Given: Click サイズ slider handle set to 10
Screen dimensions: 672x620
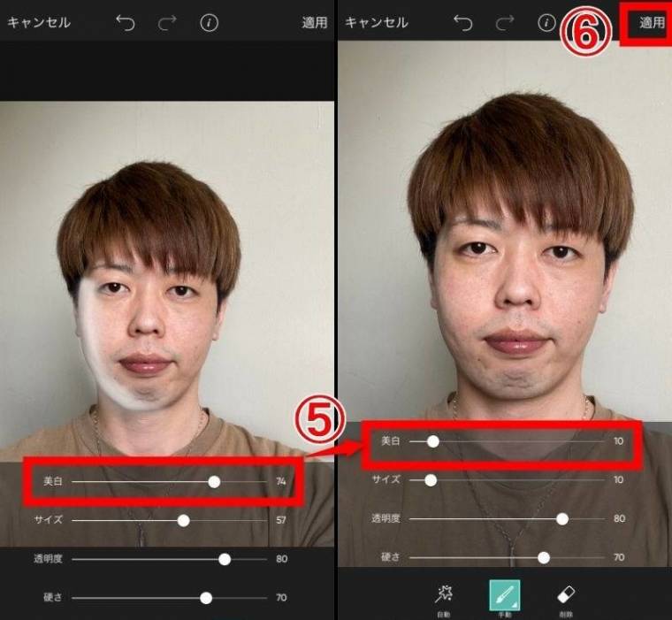Looking at the screenshot, I should pos(431,479).
